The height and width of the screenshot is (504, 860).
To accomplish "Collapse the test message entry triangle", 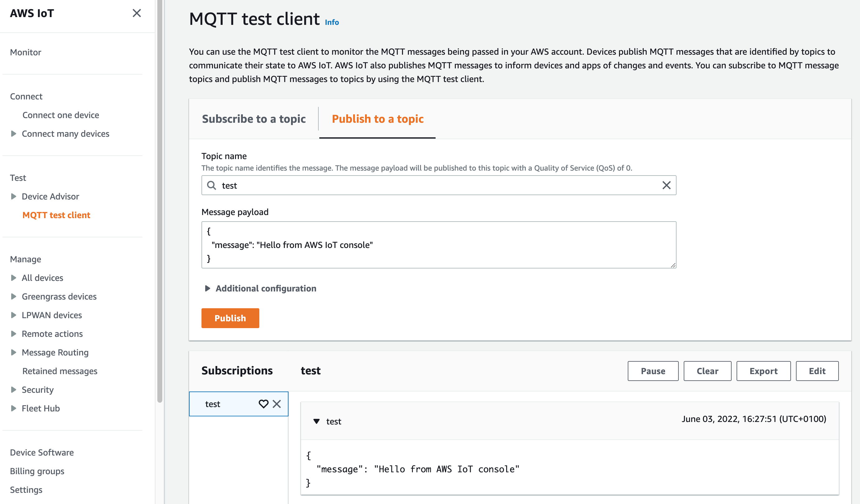I will coord(316,421).
